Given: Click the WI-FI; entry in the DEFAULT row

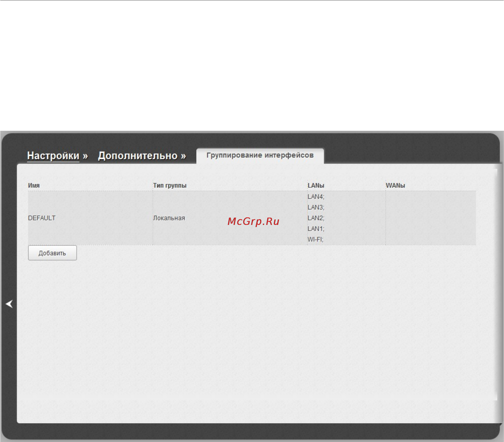Looking at the screenshot, I should click(315, 240).
